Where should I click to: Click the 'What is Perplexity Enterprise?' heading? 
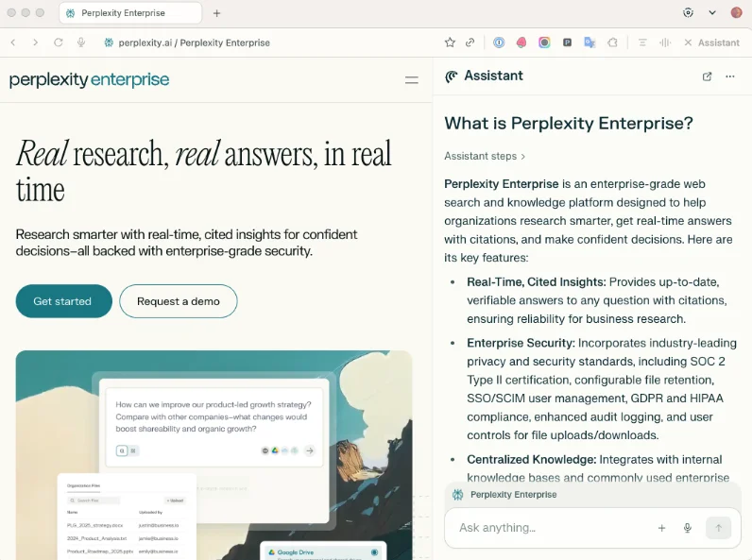click(x=569, y=123)
